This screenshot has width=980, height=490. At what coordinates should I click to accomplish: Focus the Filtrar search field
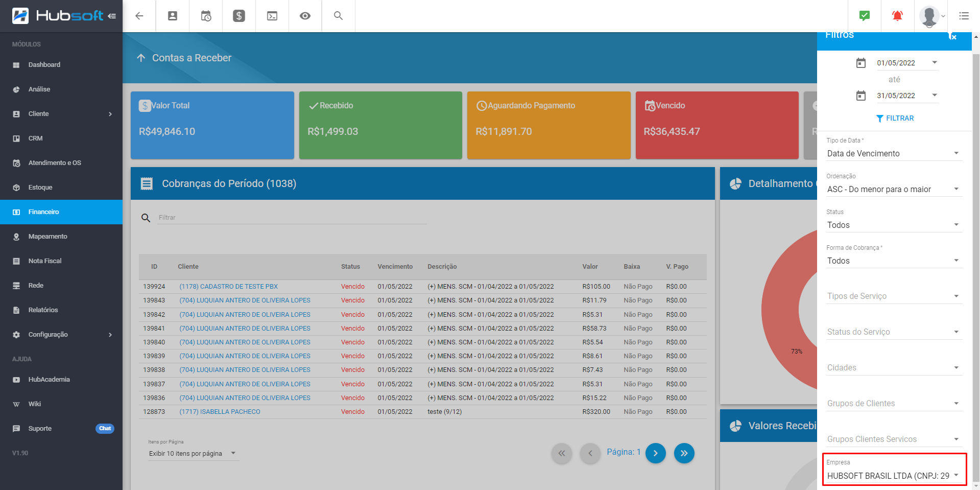pyautogui.click(x=292, y=218)
